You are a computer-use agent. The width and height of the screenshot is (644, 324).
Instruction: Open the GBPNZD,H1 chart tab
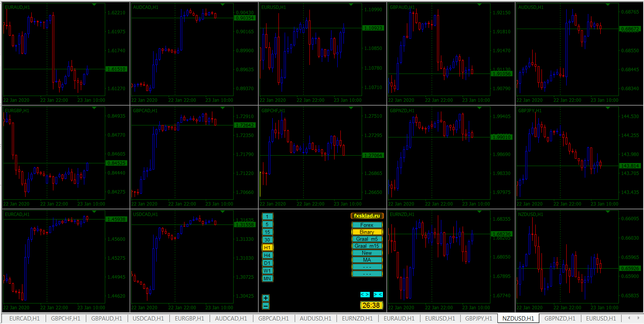[560, 318]
